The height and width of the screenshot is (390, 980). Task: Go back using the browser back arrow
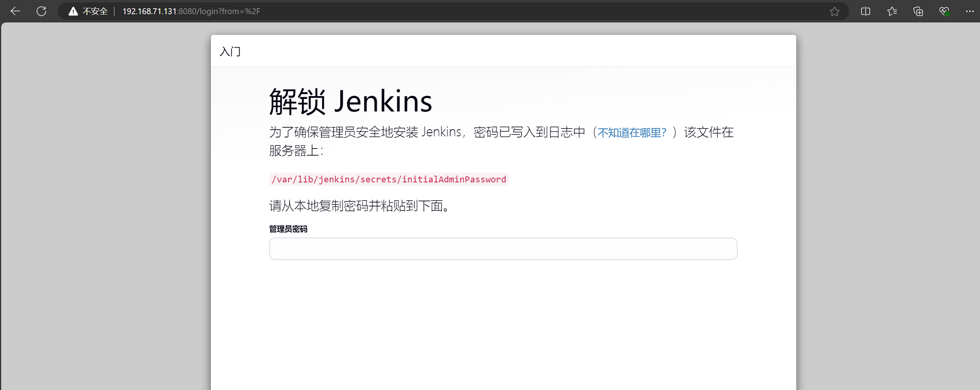pos(15,11)
